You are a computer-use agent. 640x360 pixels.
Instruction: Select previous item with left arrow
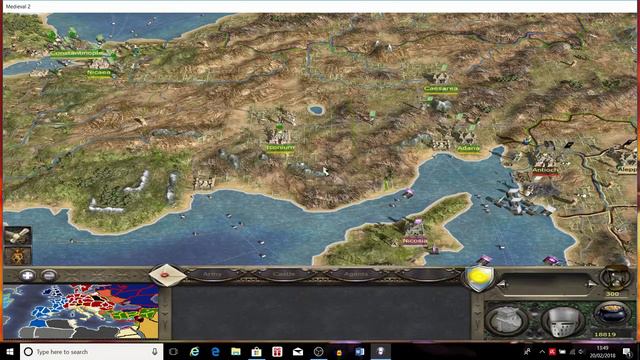tap(503, 284)
